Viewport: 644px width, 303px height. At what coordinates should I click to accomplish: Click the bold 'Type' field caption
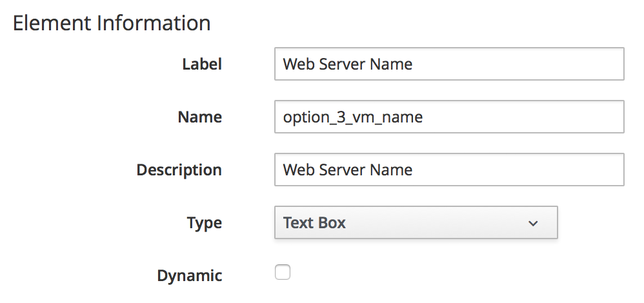[204, 223]
